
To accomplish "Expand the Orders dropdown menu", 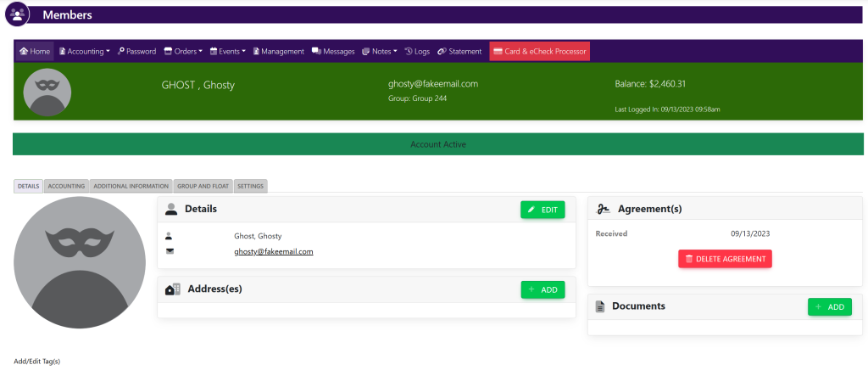I will pos(183,51).
